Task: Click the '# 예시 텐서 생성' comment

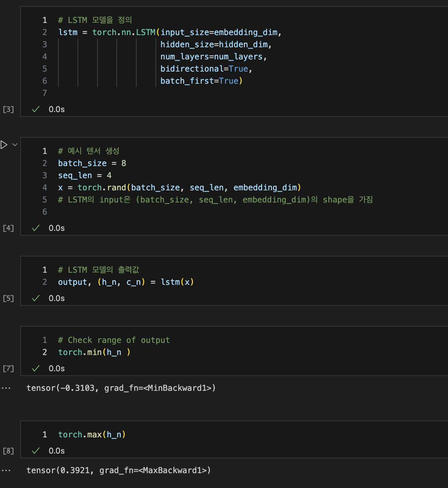Action: [x=89, y=151]
